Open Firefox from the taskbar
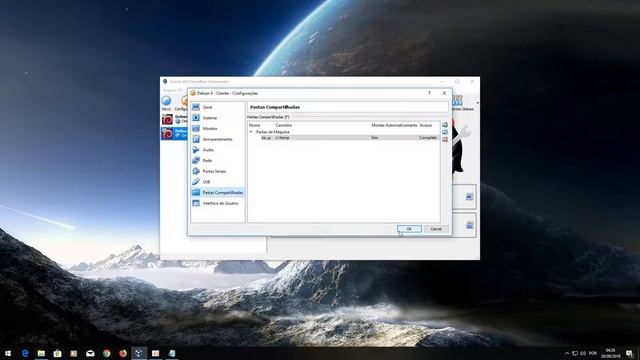The image size is (640, 360). [x=123, y=353]
